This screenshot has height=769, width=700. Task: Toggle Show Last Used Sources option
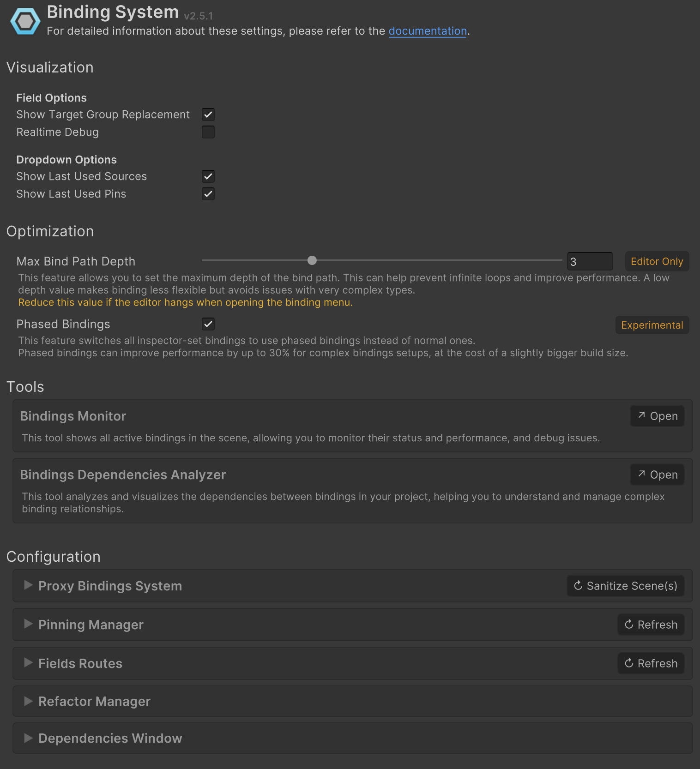click(x=208, y=176)
